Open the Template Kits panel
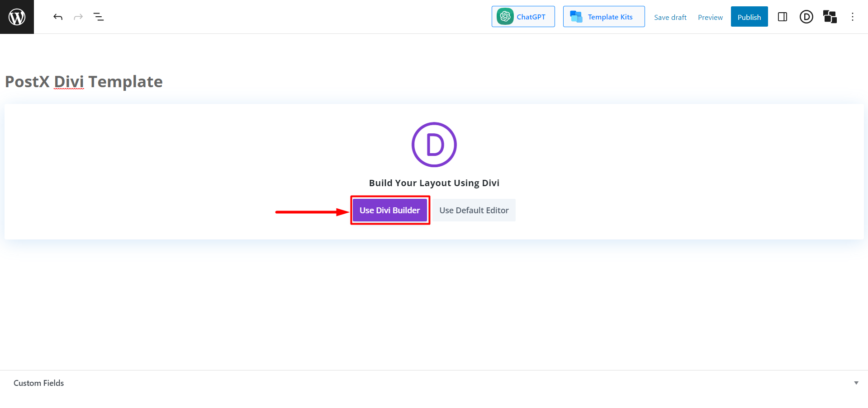The image size is (868, 408). coord(603,16)
